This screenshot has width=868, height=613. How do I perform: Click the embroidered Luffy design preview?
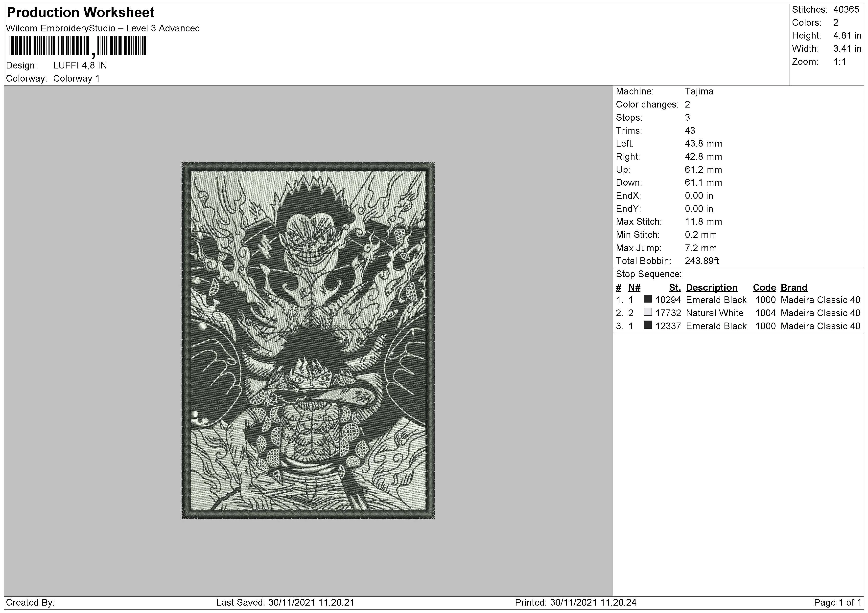308,340
